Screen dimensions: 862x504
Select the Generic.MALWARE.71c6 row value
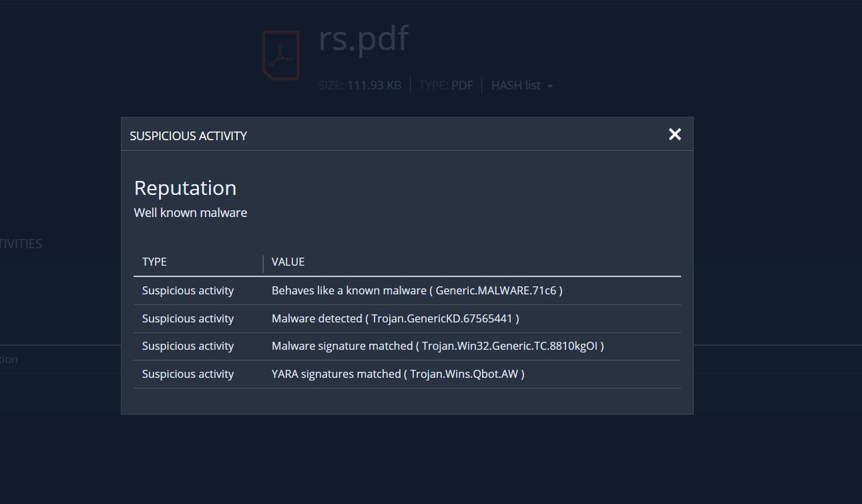coord(417,290)
